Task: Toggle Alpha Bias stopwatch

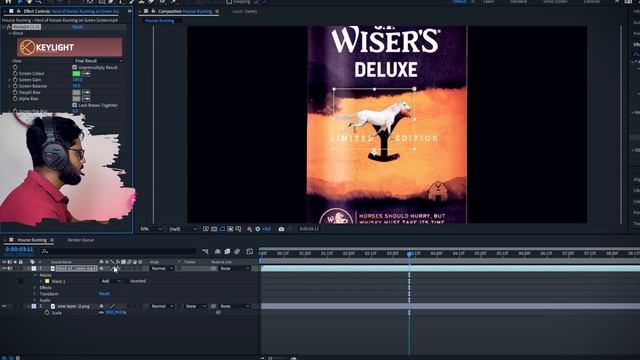Action: [15, 99]
